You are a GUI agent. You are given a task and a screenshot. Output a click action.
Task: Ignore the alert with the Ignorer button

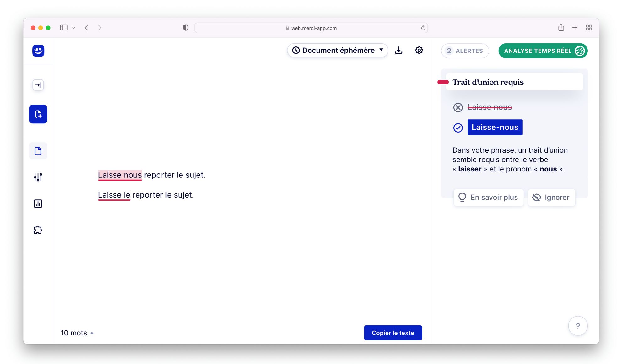pos(551,198)
